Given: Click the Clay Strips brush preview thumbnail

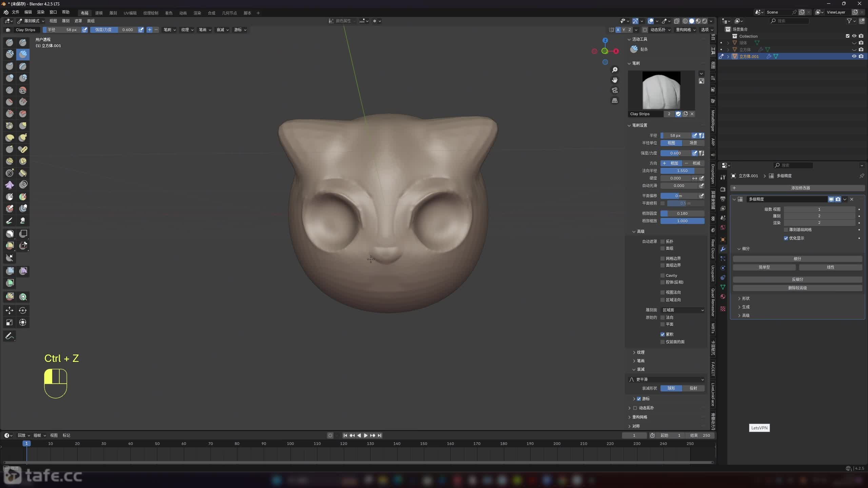Looking at the screenshot, I should click(661, 90).
